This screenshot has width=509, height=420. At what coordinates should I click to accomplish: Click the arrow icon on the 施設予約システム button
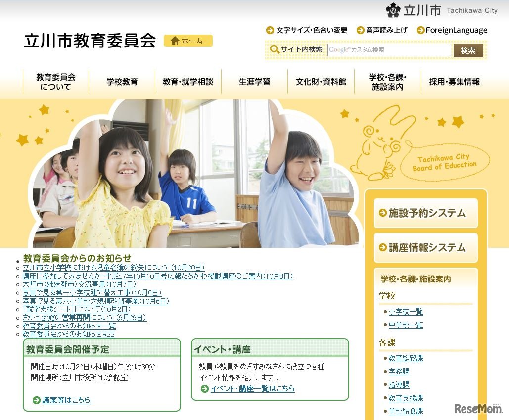click(x=382, y=212)
